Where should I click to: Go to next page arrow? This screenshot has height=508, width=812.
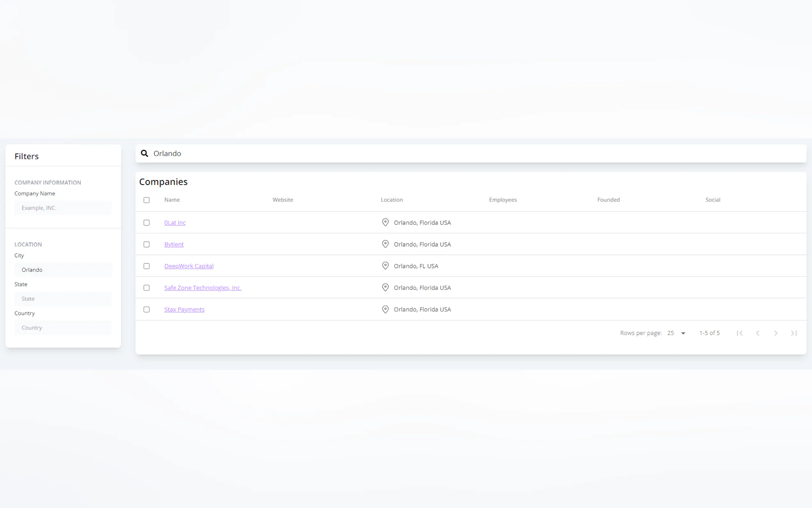click(x=776, y=333)
